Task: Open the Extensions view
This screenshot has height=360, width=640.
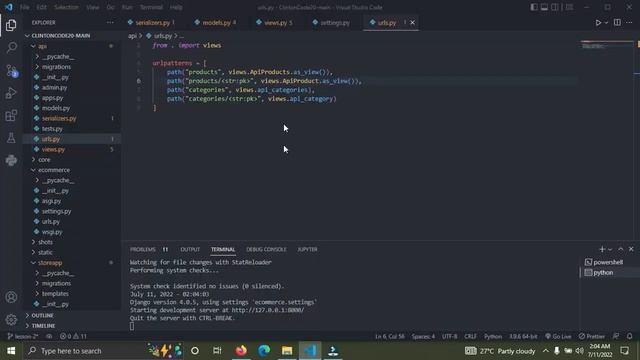Action: click(11, 116)
